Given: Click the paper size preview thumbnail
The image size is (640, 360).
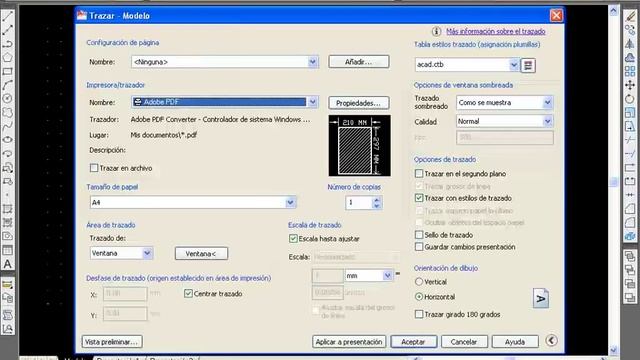Looking at the screenshot, I should point(360,146).
